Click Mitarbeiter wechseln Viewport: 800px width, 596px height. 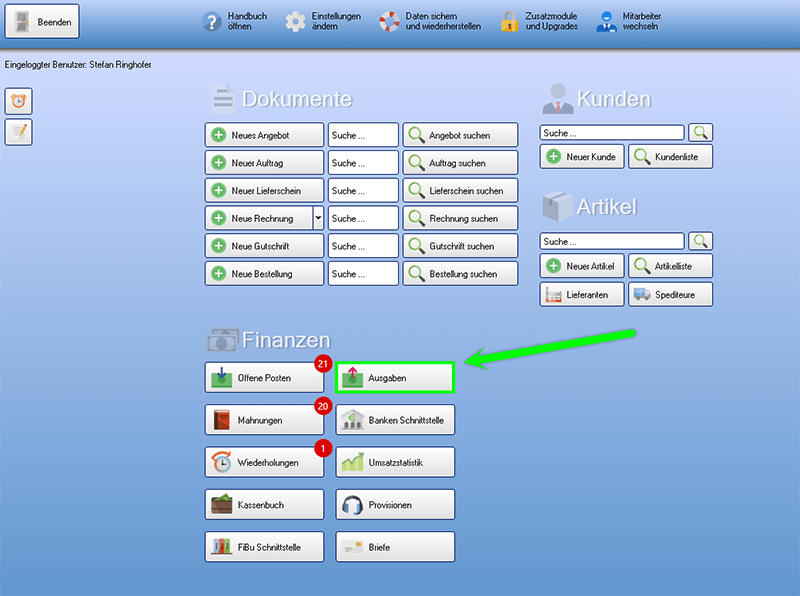click(629, 21)
